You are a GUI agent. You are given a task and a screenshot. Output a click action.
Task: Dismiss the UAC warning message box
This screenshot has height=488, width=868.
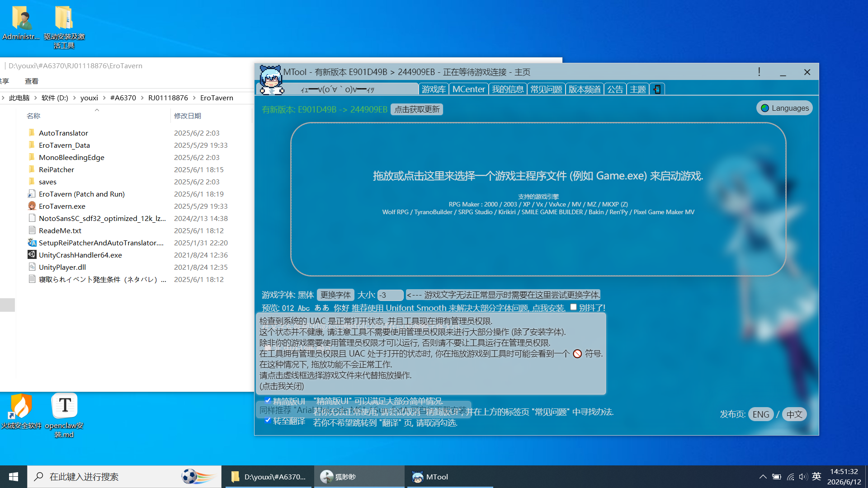click(x=431, y=353)
